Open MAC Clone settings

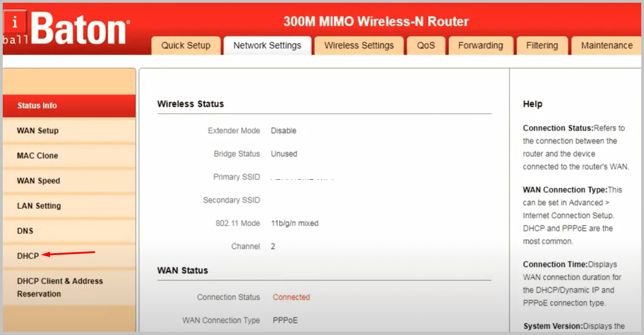(38, 156)
